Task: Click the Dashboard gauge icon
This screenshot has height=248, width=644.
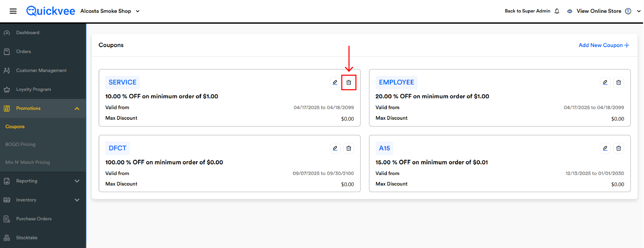Action: [x=7, y=33]
